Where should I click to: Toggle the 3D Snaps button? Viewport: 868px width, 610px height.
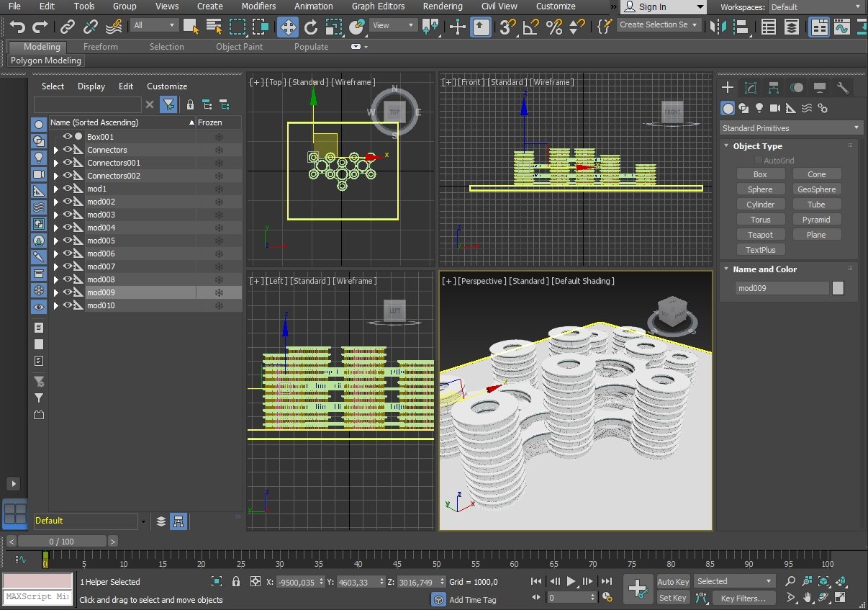click(508, 27)
